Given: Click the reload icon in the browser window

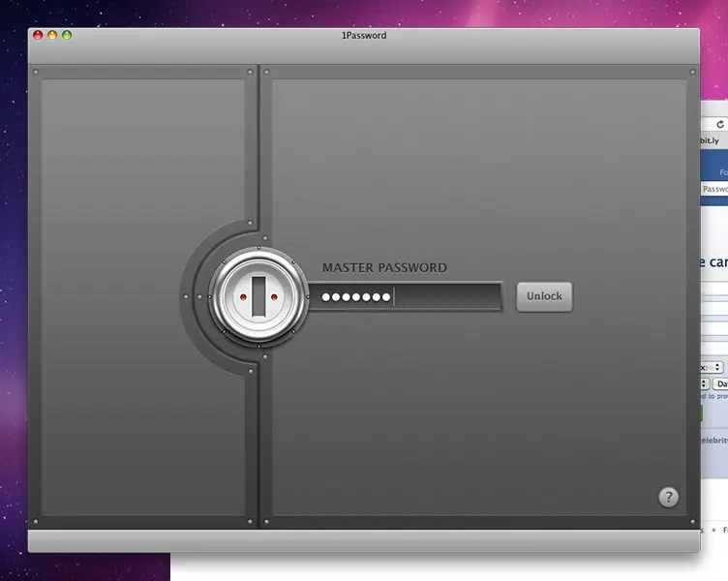Looking at the screenshot, I should pos(720,124).
